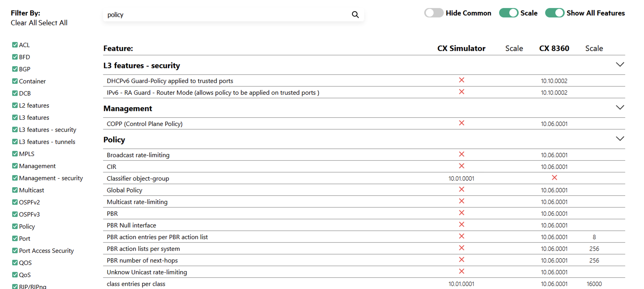Uncheck the QOS filter checkbox

coord(15,262)
